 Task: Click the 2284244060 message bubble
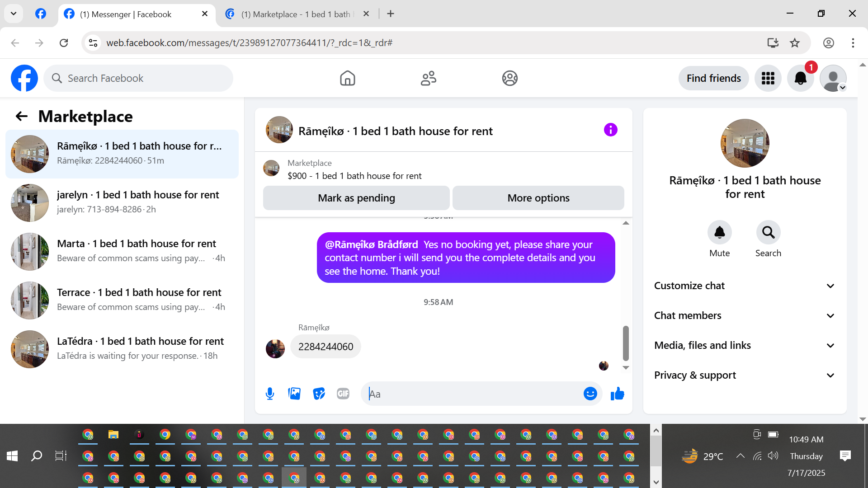point(325,347)
